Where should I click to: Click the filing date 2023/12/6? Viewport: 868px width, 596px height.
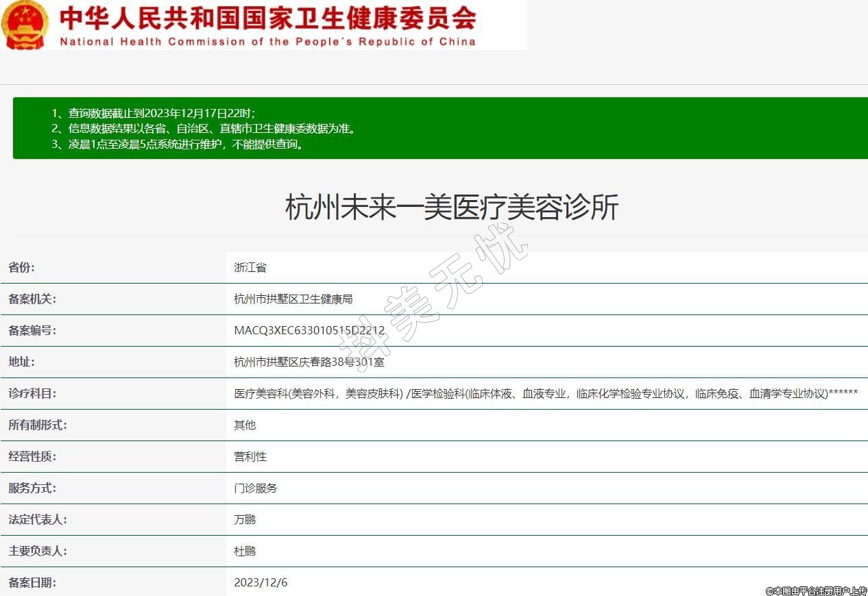pyautogui.click(x=261, y=583)
